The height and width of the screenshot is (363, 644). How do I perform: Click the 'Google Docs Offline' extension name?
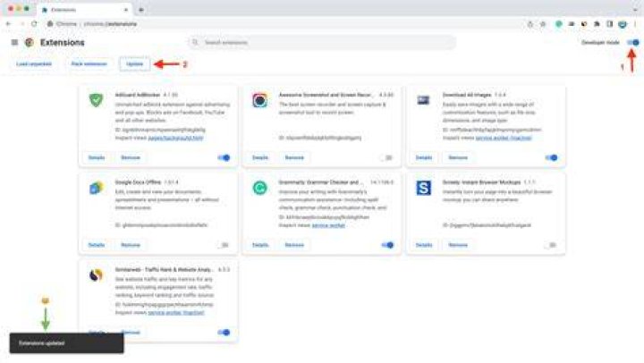[138, 182]
